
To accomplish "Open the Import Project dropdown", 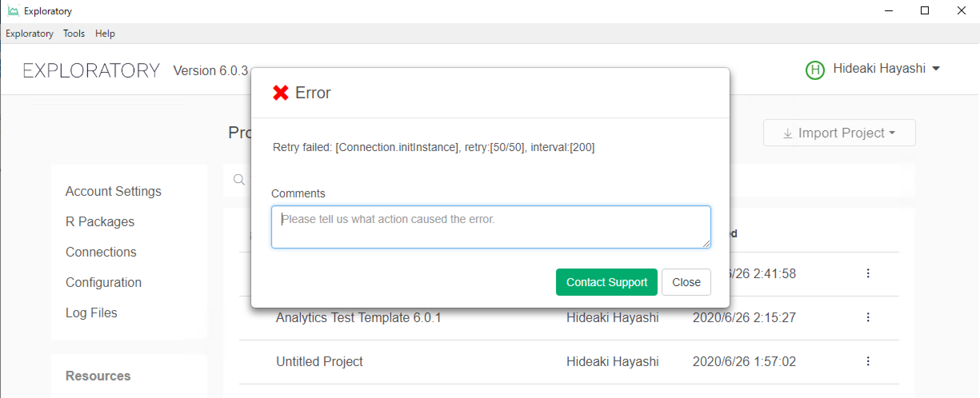I will click(839, 133).
